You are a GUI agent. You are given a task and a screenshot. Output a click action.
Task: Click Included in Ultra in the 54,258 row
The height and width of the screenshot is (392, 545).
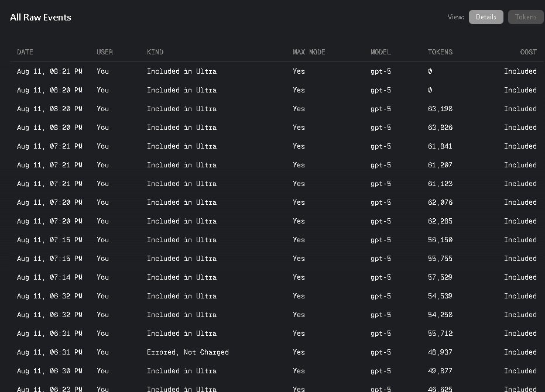tap(181, 315)
